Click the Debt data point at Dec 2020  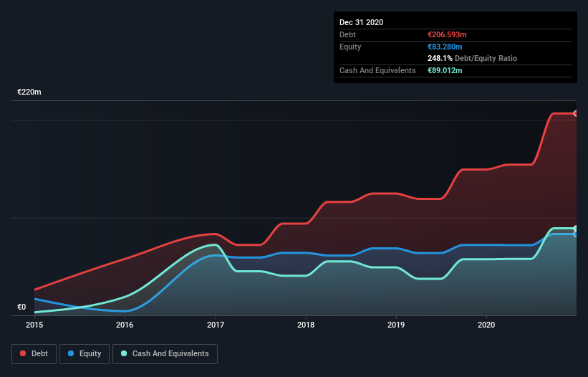coord(576,113)
